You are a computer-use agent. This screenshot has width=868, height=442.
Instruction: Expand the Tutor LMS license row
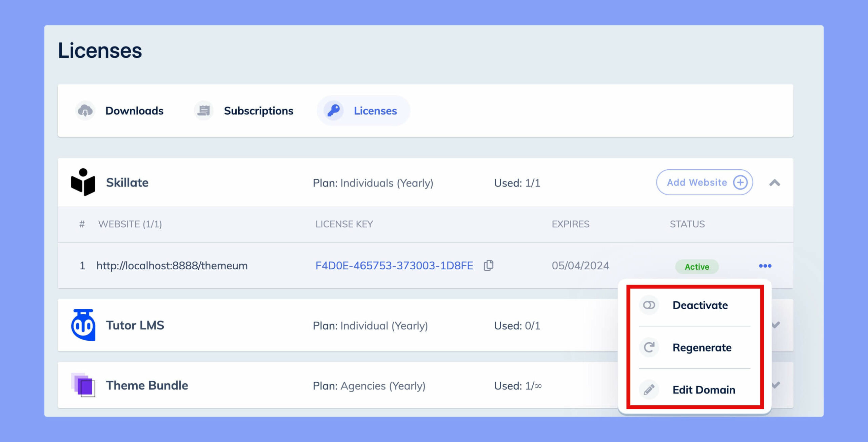(x=776, y=325)
